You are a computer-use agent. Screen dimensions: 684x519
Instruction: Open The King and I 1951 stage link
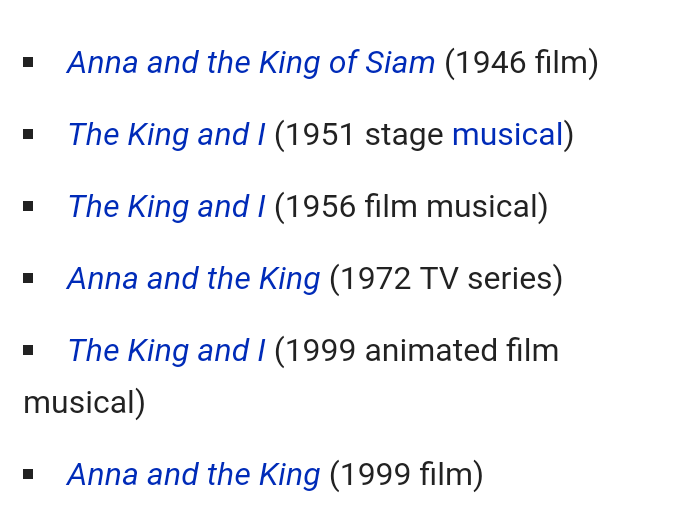click(x=166, y=135)
